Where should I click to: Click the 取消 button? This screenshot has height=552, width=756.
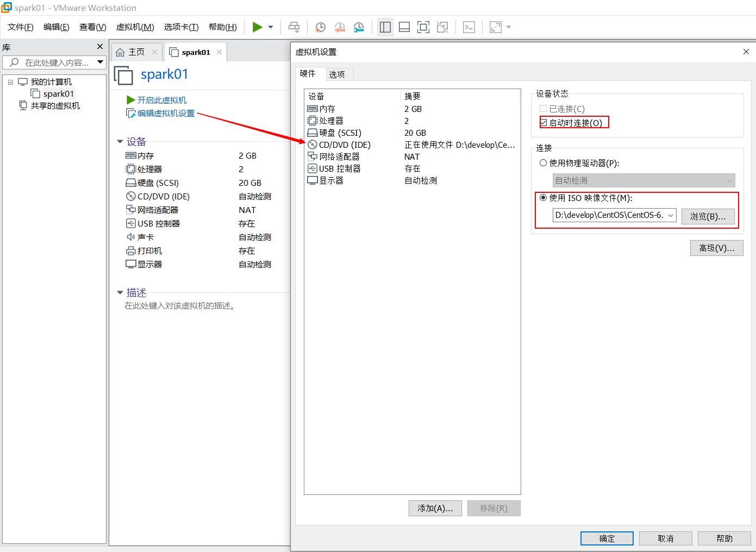(x=666, y=538)
